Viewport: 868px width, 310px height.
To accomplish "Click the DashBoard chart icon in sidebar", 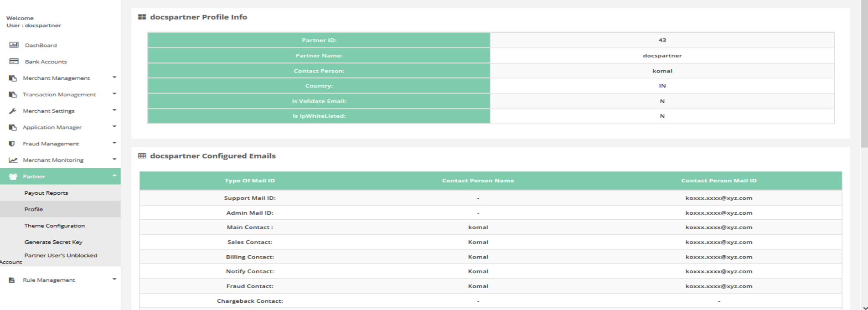I will click(14, 45).
